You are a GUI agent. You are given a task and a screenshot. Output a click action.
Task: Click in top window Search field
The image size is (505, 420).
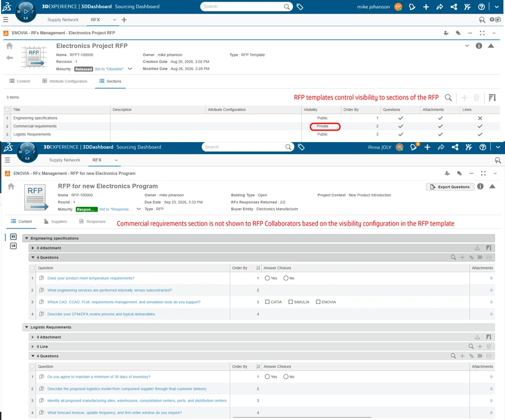click(242, 6)
